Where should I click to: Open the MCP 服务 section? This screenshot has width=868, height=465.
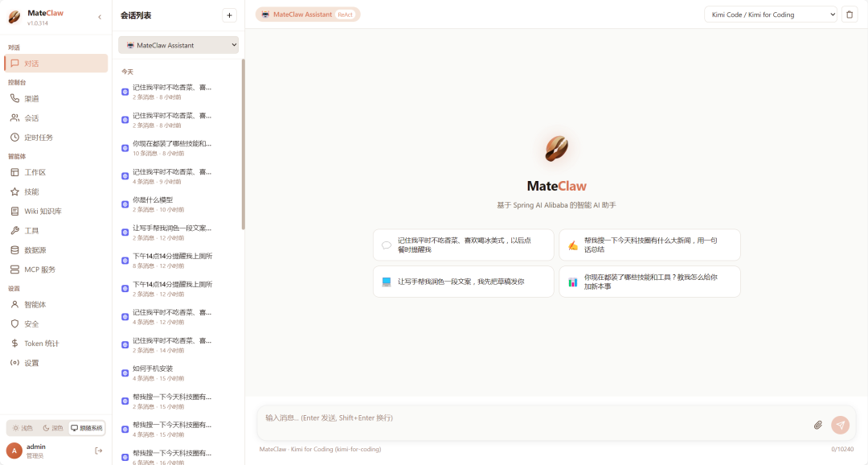(x=39, y=269)
